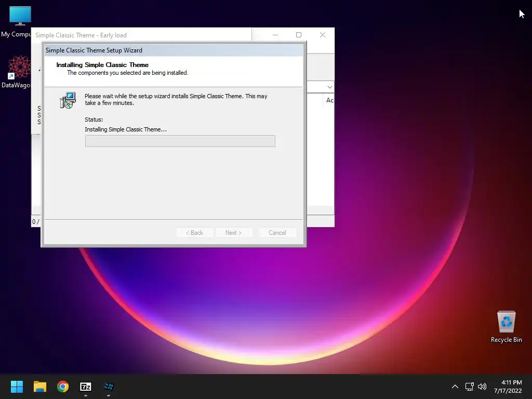Close the Early load window
Viewport: 532px width, 399px height.
(x=322, y=35)
